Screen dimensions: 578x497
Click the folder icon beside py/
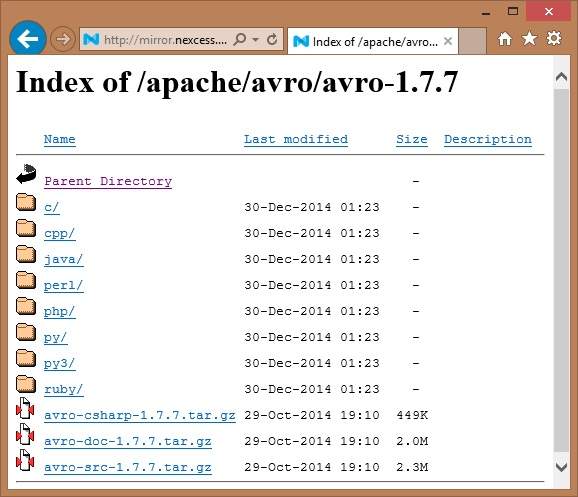26,332
